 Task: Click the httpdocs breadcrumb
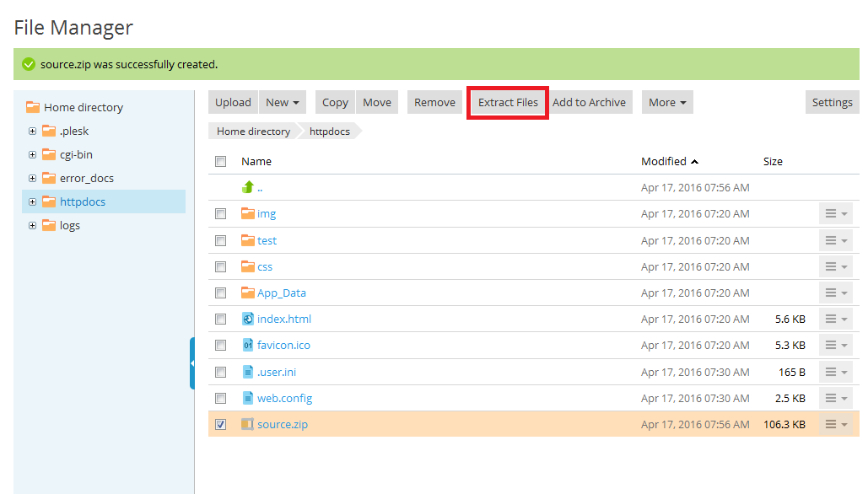tap(330, 132)
